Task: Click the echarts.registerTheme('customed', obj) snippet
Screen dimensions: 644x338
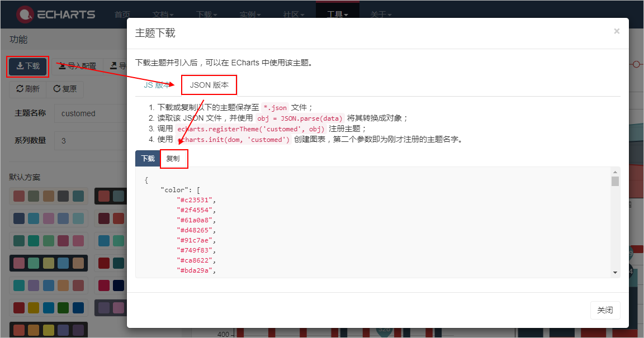Action: coord(251,129)
